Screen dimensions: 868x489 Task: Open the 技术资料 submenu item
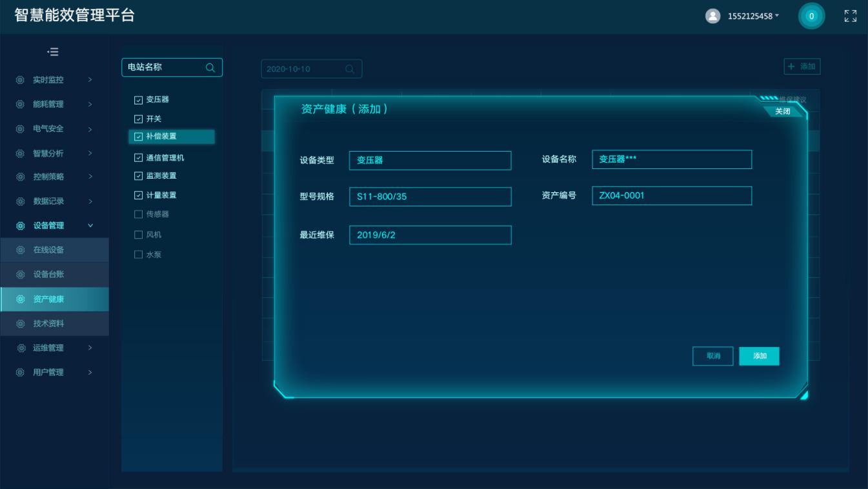pos(54,324)
